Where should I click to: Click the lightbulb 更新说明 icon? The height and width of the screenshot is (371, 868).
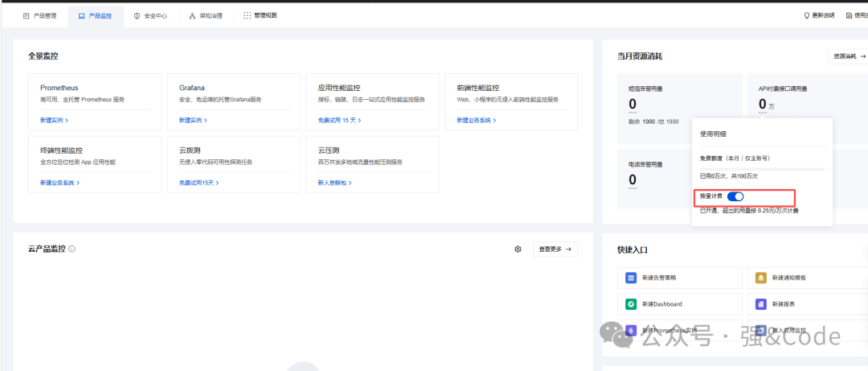(x=807, y=15)
